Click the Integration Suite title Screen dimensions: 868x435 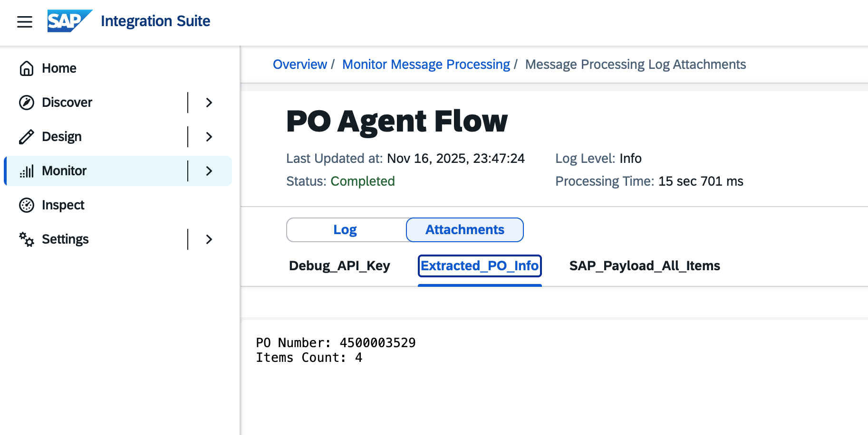(x=155, y=21)
